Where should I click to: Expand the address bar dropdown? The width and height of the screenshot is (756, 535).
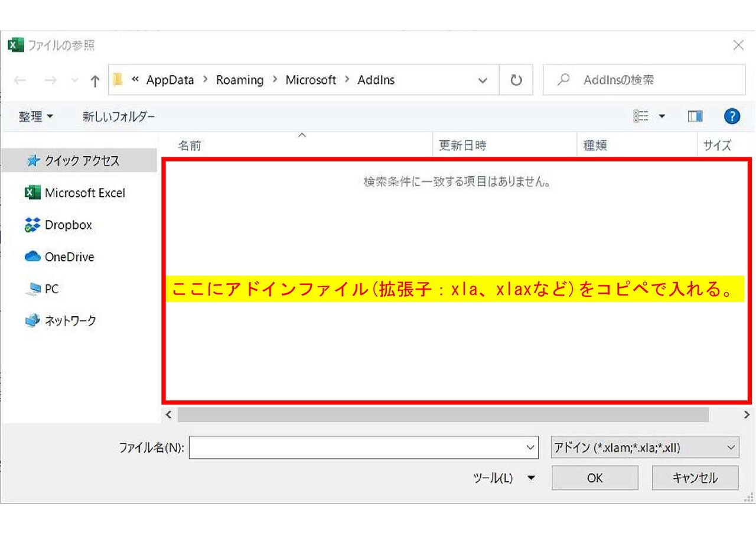click(483, 80)
